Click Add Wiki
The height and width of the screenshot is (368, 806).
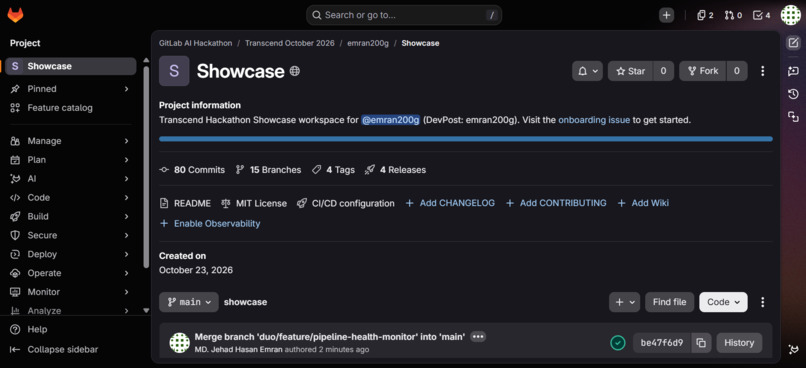(643, 203)
